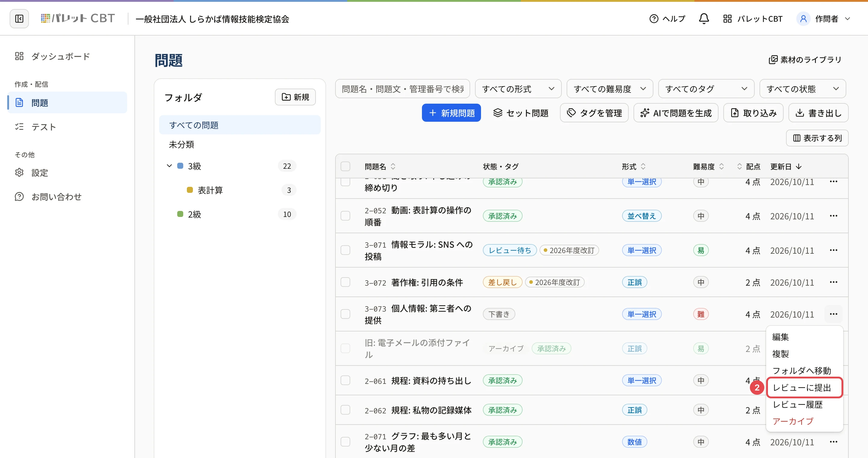The image size is (868, 458).
Task: Open the すべてのタグ dropdown
Action: pos(706,89)
